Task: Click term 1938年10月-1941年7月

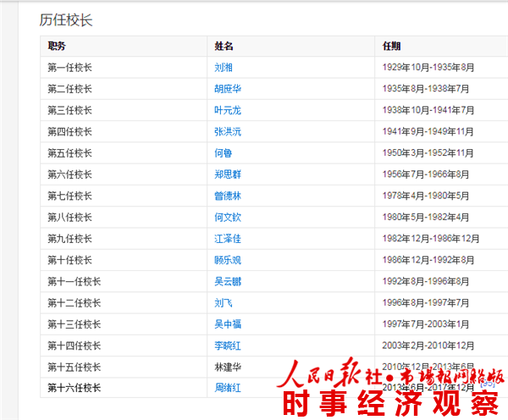Action: (x=428, y=110)
